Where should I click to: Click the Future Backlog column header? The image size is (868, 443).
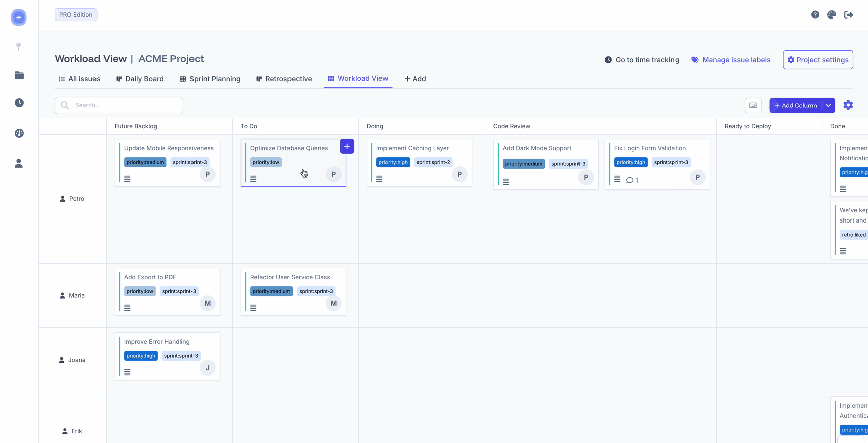pos(136,126)
